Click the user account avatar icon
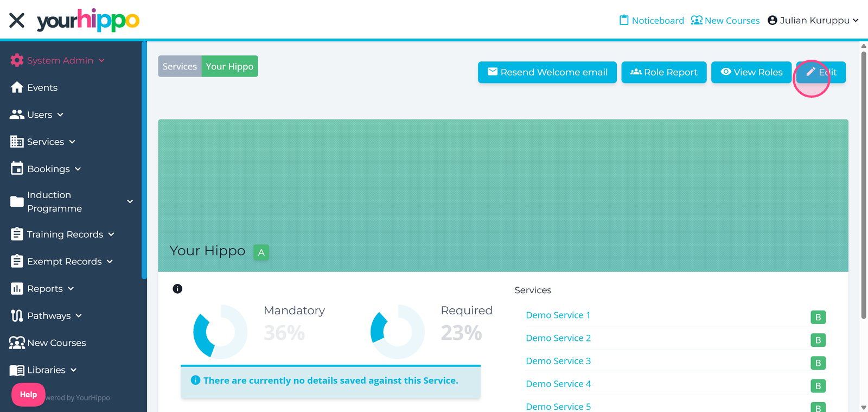This screenshot has width=868, height=412. 773,20
